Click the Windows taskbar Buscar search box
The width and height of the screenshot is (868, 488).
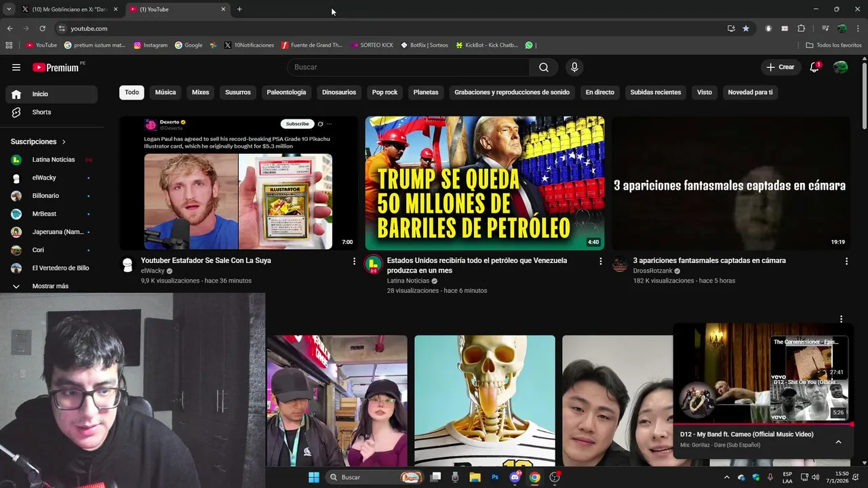coord(375,477)
